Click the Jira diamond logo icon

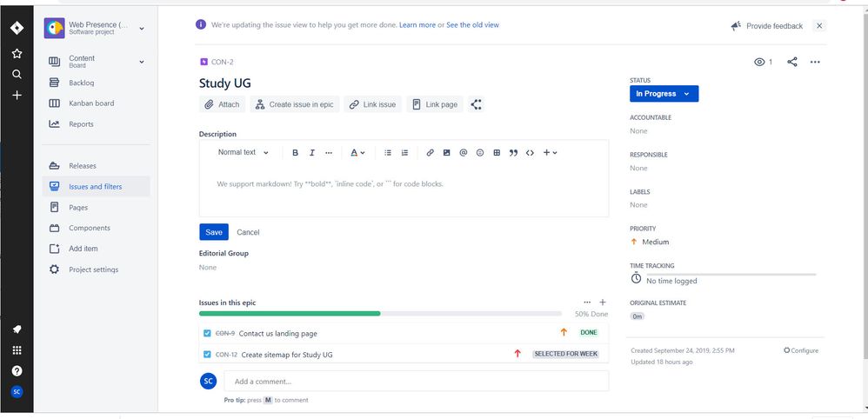tap(17, 28)
